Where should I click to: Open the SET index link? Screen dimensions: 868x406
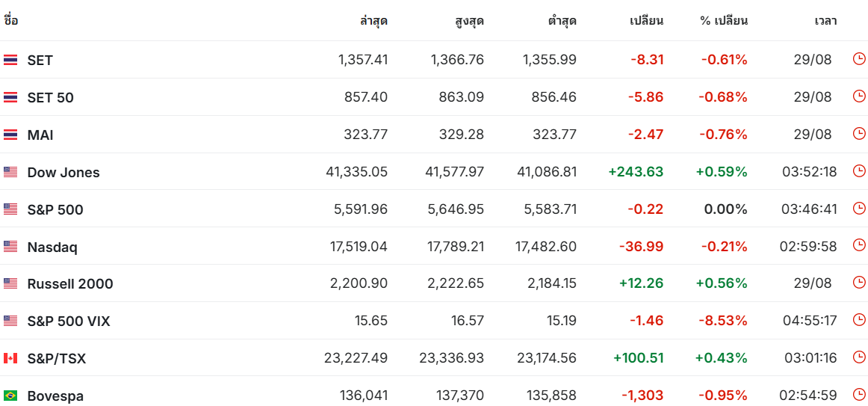[40, 60]
